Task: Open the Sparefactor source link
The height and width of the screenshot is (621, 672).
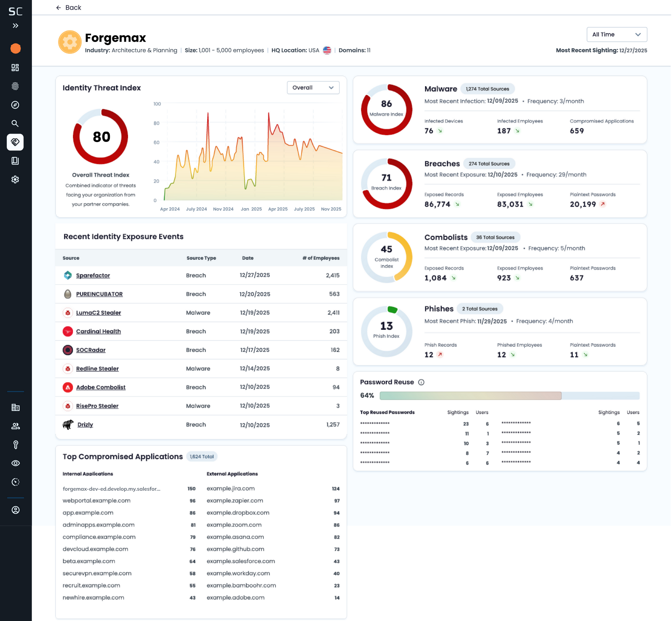Action: 93,275
